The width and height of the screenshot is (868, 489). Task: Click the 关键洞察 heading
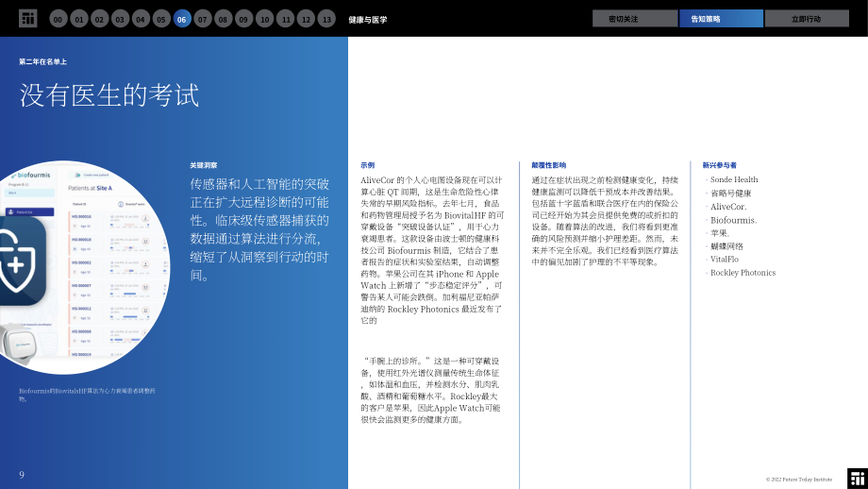pos(203,165)
